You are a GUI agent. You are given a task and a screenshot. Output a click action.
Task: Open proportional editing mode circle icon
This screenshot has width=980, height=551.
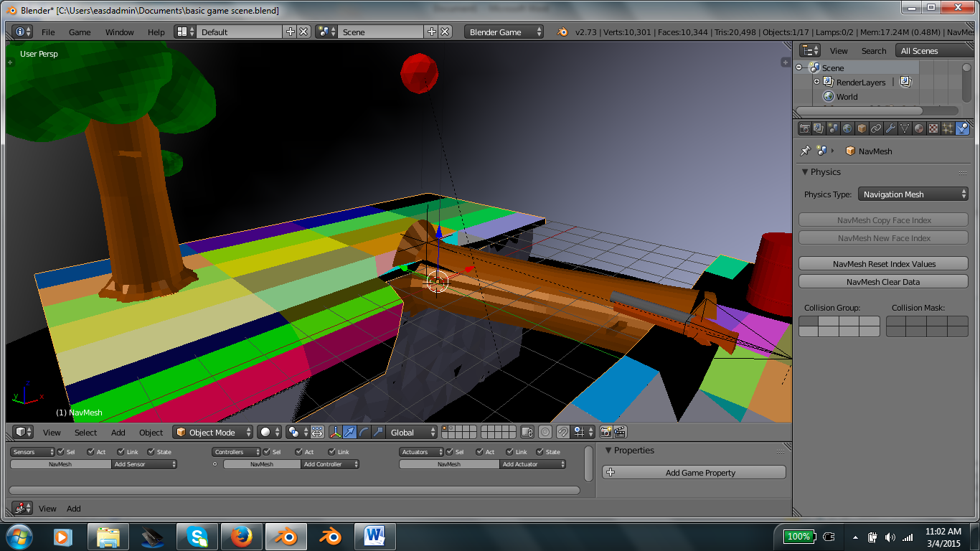tap(545, 432)
